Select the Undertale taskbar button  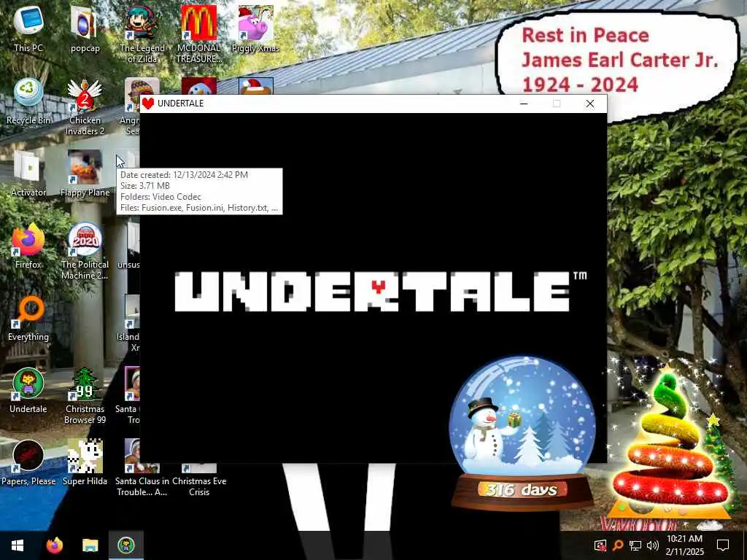click(126, 545)
